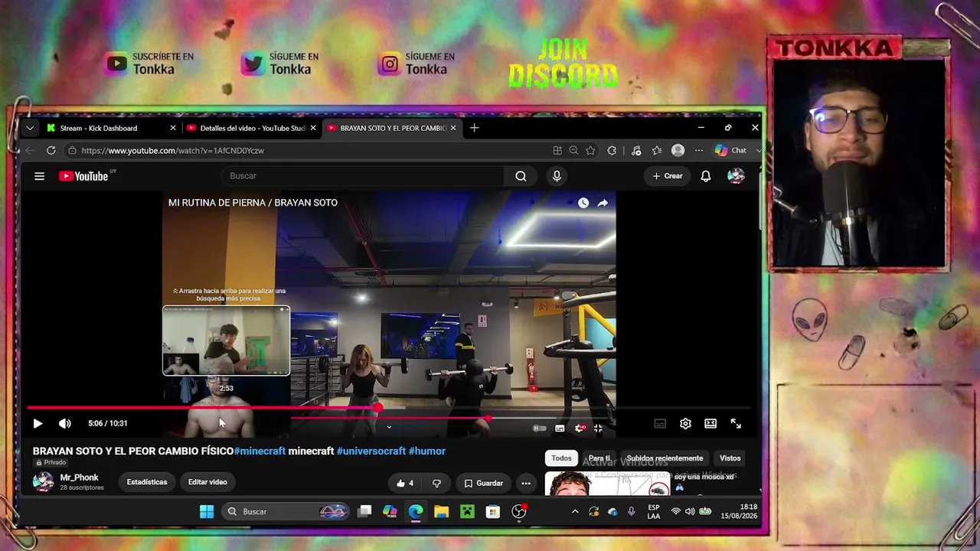The image size is (980, 551).
Task: Go back in the Edge browser
Action: point(30,151)
